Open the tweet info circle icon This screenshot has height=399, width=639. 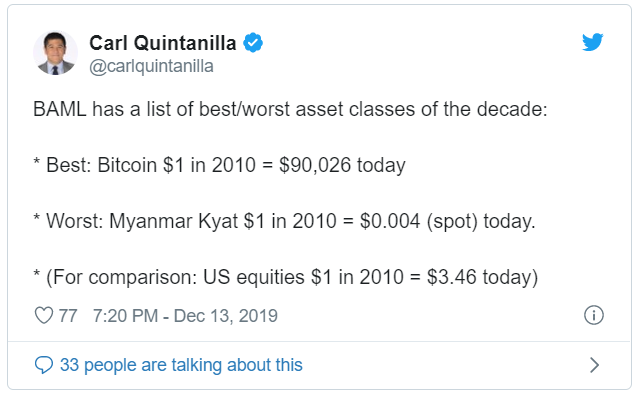pos(594,315)
